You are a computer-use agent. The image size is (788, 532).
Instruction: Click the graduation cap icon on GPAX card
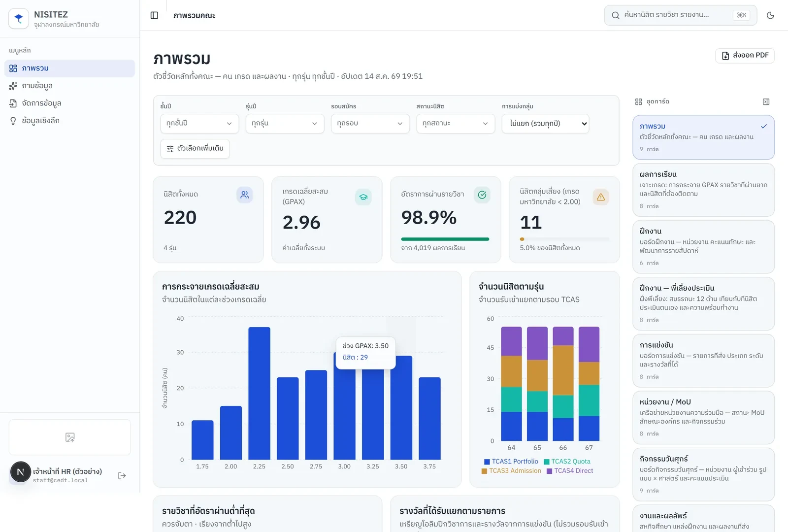[363, 197]
